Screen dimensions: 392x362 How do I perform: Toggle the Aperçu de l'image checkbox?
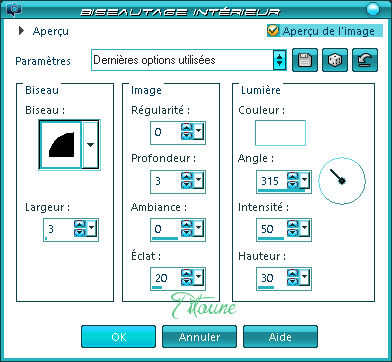[x=272, y=31]
